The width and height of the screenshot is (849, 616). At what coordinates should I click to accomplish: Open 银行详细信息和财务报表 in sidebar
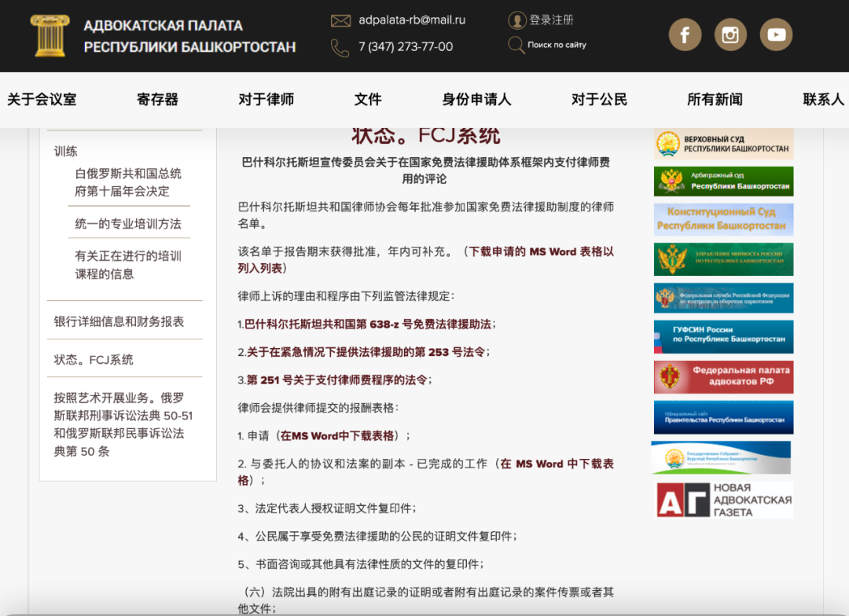(119, 321)
